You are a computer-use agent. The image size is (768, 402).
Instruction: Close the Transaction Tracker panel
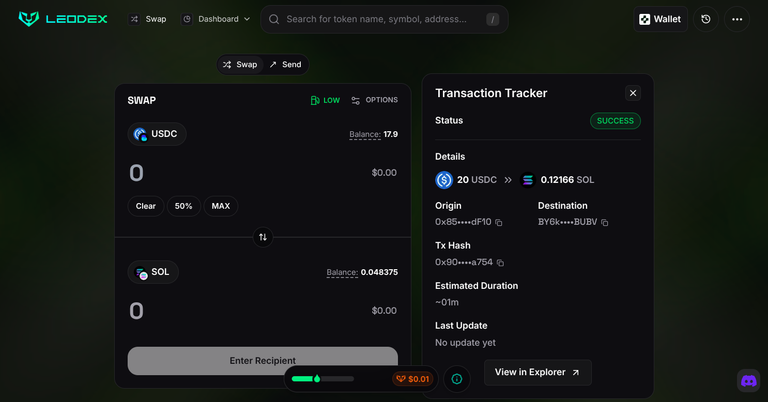pos(633,93)
